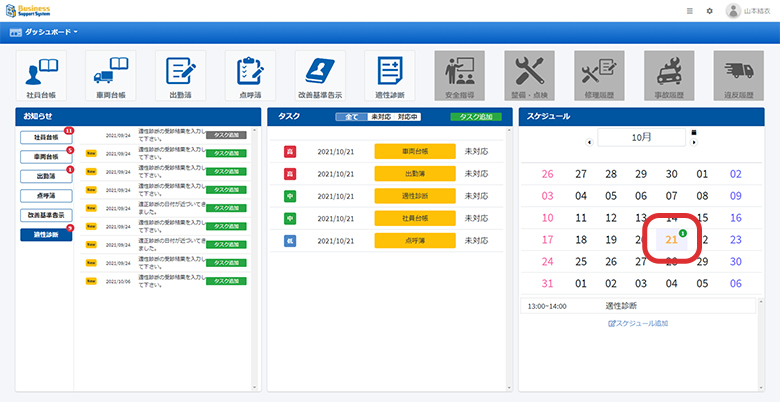Open the 社員台帳 employee ledger icon
Viewport: 780px width, 402px height.
[x=41, y=76]
